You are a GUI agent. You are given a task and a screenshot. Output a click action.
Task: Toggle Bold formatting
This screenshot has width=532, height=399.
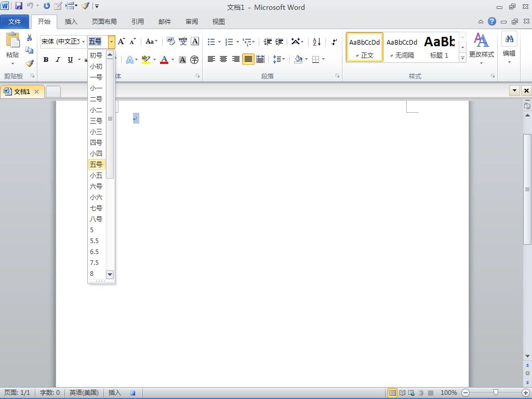coord(46,60)
